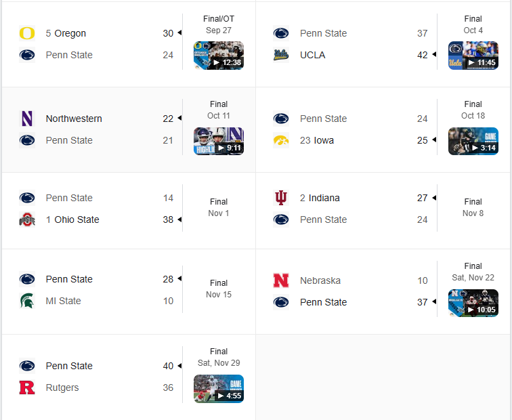
Task: Click the Ohio State Buckeyes logo
Action: (27, 219)
